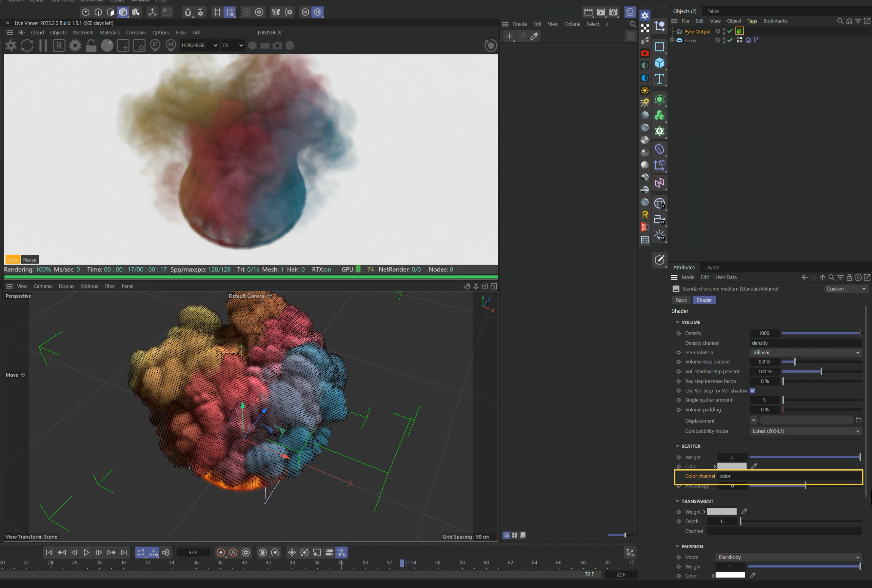Click the Scatter Color swatch

coord(732,466)
